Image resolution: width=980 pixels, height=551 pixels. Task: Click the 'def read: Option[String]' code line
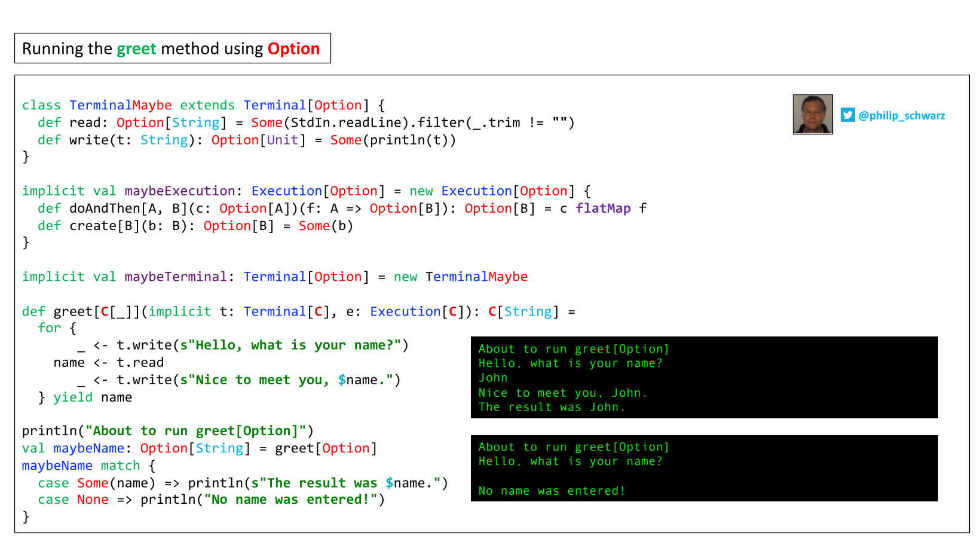(306, 123)
